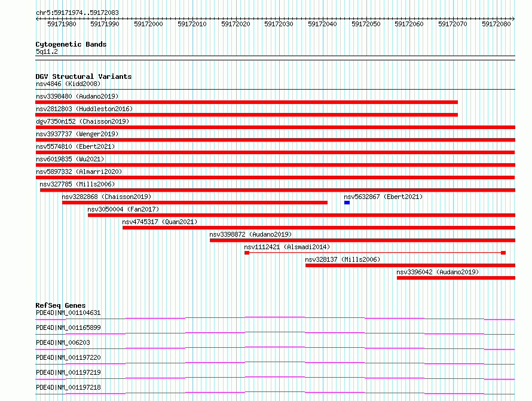Click the nsv4846 (Kidd2008) variant label
532x401 pixels.
pyautogui.click(x=68, y=84)
